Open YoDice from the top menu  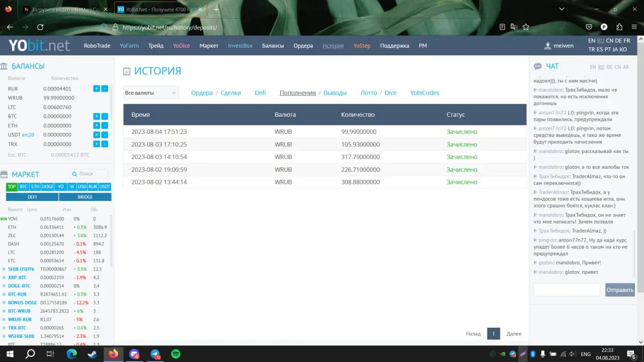pyautogui.click(x=182, y=46)
